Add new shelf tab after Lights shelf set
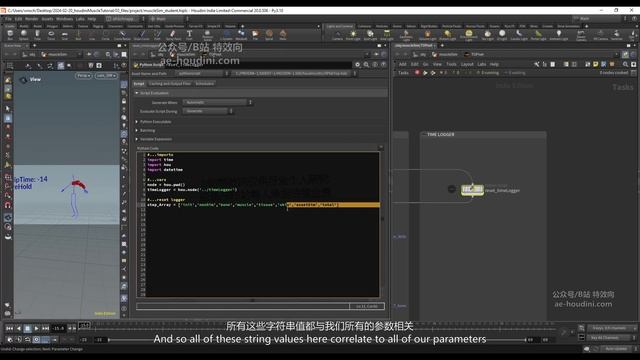The width and height of the screenshot is (640, 360). [x=587, y=26]
